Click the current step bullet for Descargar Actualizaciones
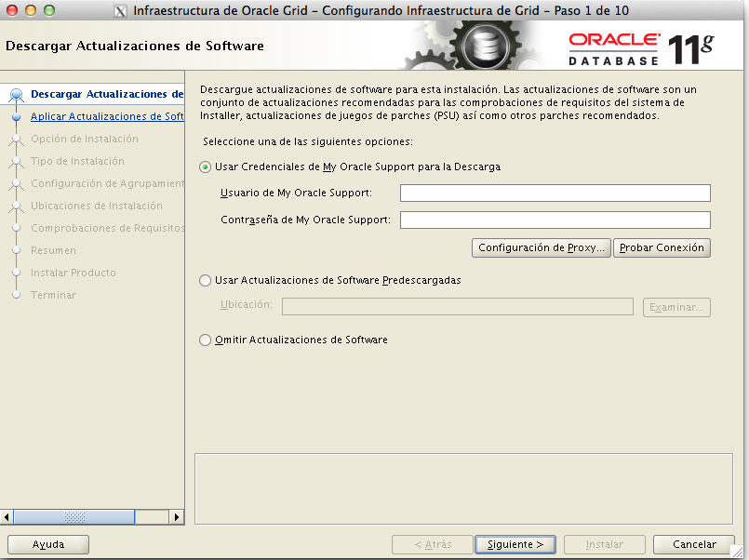The image size is (749, 560). pyautogui.click(x=16, y=94)
